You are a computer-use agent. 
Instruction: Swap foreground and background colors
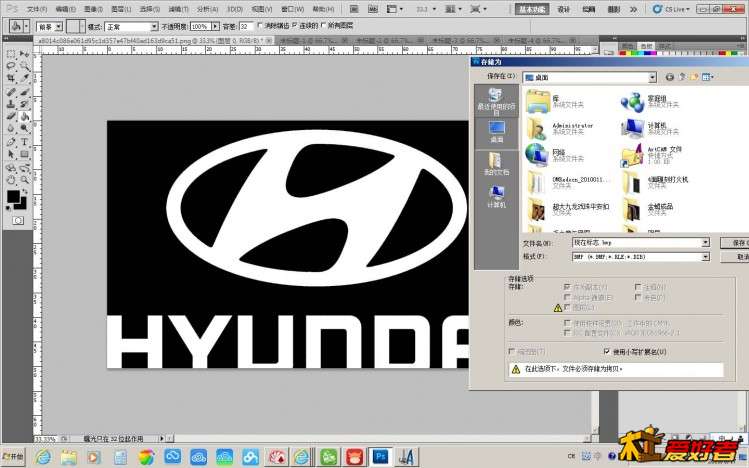tap(23, 192)
